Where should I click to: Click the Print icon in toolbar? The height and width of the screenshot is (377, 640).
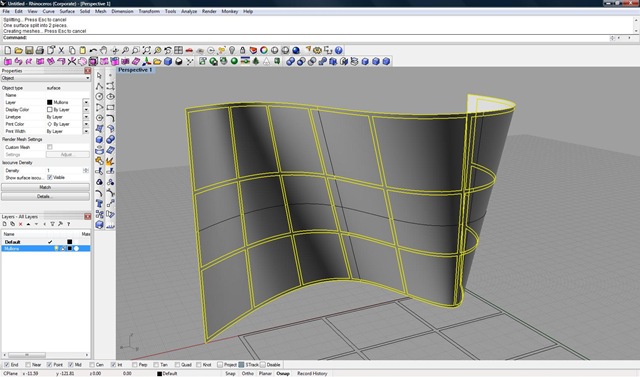40,50
